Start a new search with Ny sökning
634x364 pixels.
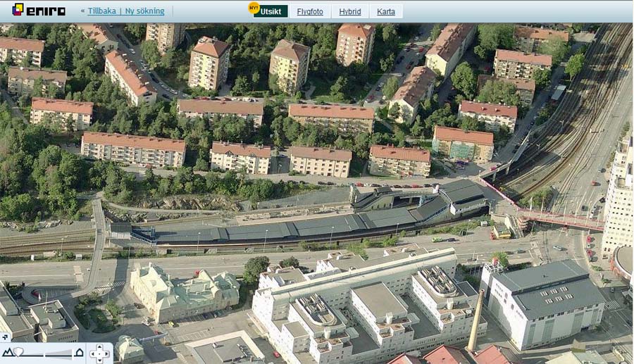[x=144, y=11]
